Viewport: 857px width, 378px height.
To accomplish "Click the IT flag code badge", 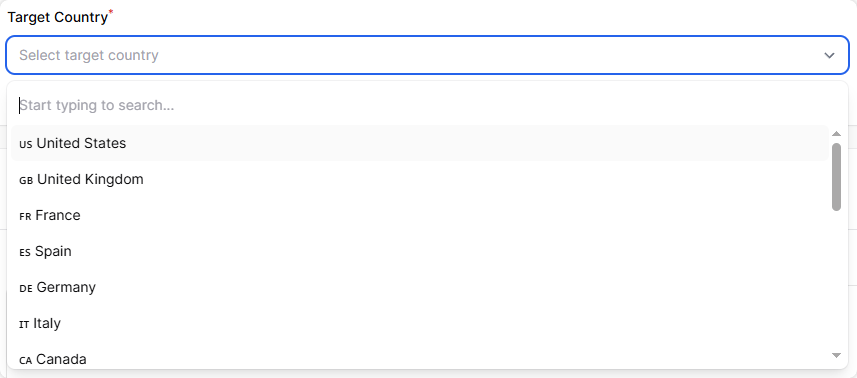I will coord(24,324).
